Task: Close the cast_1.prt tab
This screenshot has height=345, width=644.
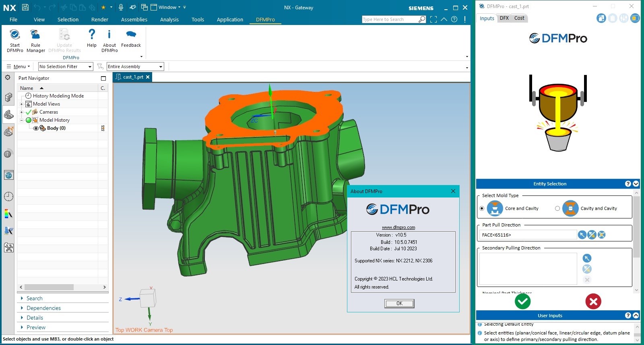Action: click(148, 77)
